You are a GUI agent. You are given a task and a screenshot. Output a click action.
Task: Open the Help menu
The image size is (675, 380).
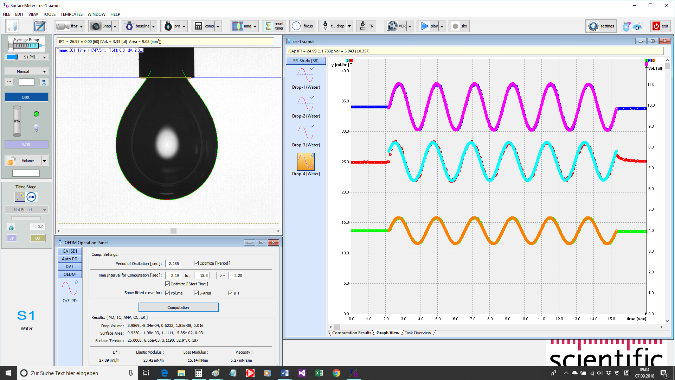(115, 14)
